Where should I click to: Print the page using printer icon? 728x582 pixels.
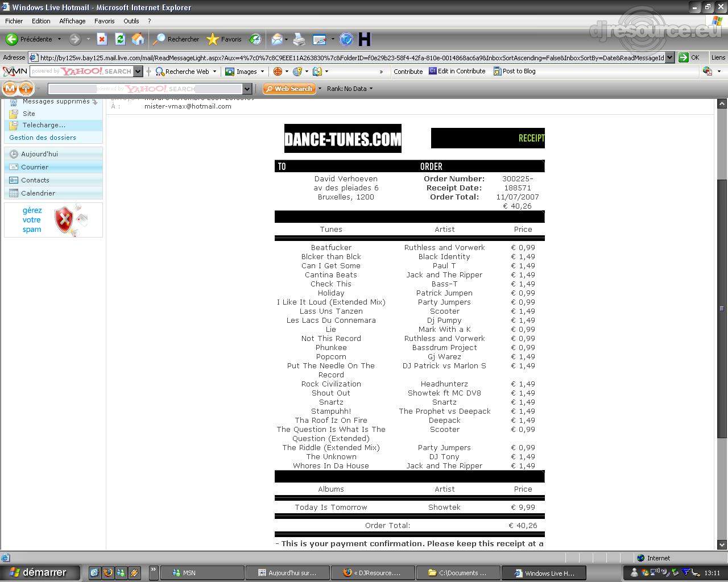299,39
